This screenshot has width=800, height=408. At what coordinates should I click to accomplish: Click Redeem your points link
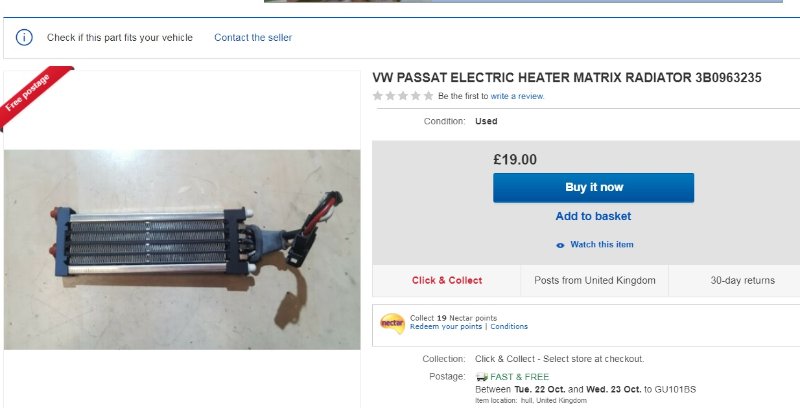point(446,326)
